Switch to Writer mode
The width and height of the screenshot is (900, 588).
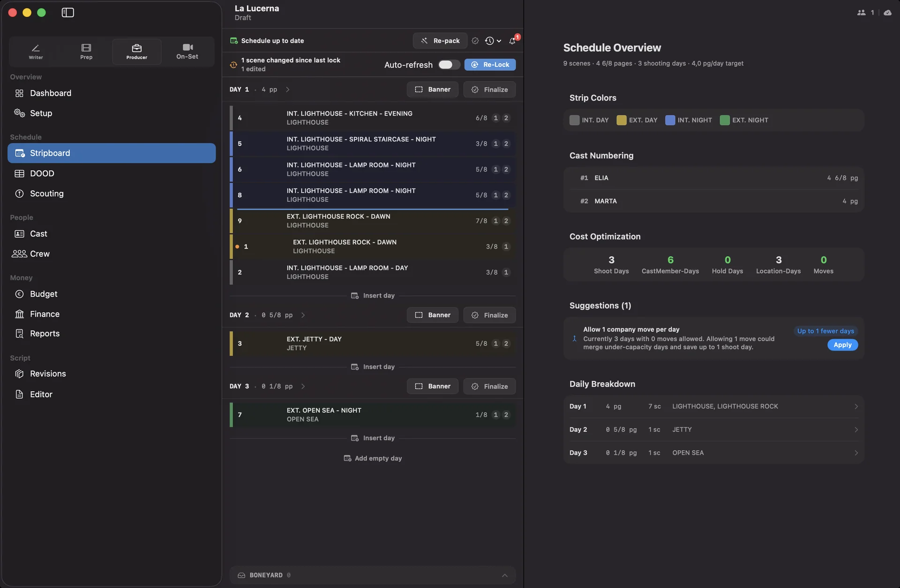point(36,52)
